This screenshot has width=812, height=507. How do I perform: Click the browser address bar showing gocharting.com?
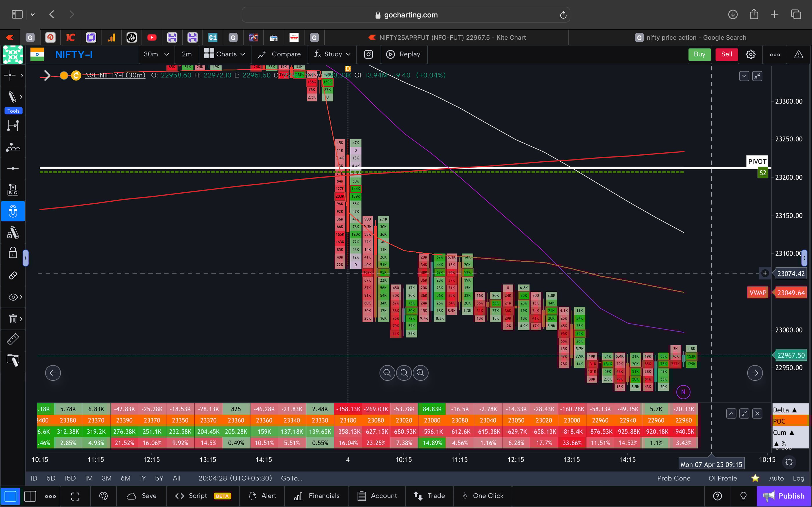click(406, 14)
